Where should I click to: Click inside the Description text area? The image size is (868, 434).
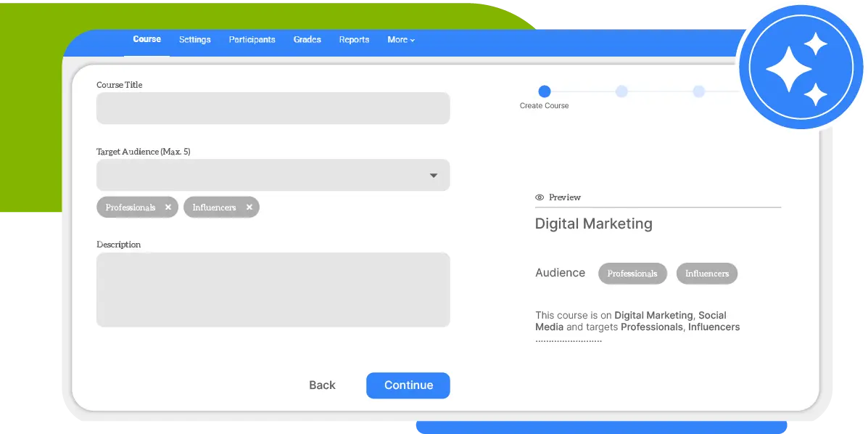click(x=273, y=290)
